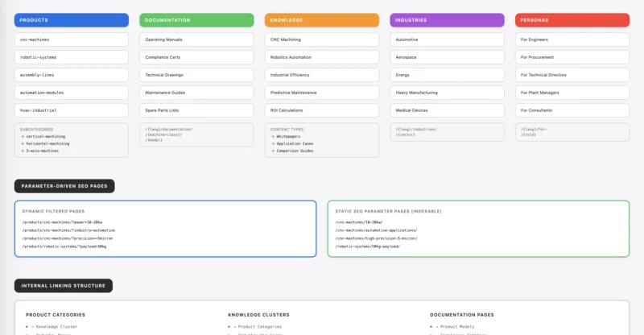Image resolution: width=644 pixels, height=335 pixels.
Task: Open the cnc-machines product box
Action: coord(72,39)
